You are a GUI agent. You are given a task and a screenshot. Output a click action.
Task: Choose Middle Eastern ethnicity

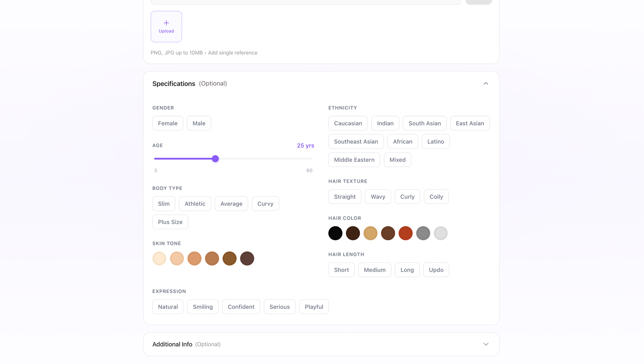click(x=354, y=160)
